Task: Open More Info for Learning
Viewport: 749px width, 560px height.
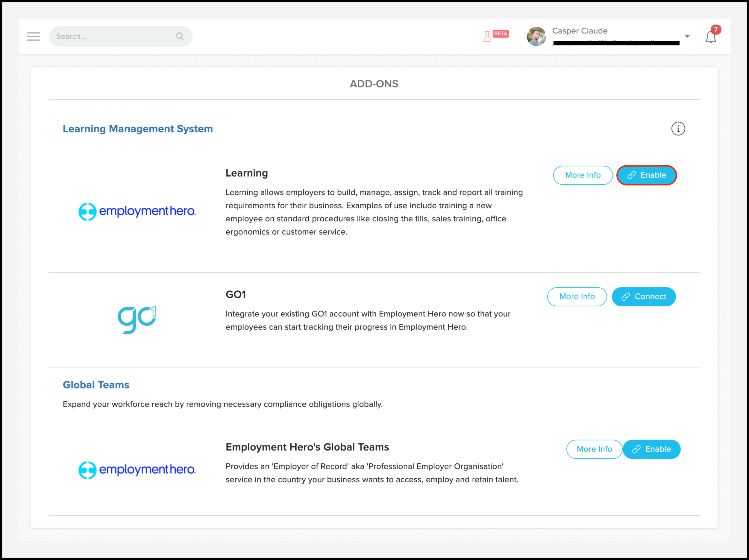Action: (x=582, y=175)
